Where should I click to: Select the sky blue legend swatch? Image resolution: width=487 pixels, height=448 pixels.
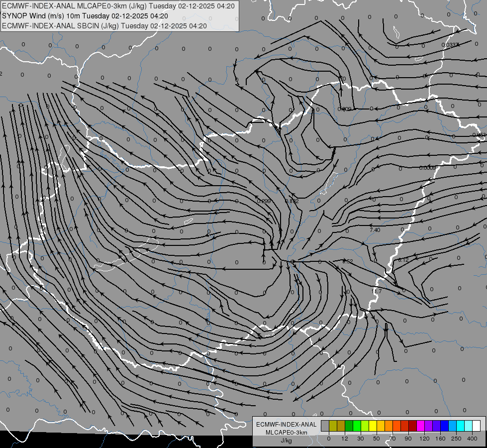(x=453, y=426)
